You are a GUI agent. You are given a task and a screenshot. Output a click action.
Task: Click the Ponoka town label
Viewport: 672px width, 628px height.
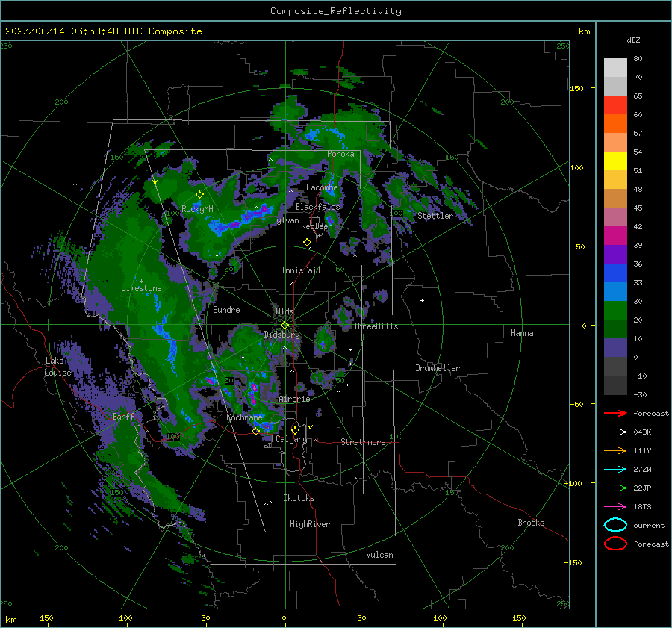340,154
